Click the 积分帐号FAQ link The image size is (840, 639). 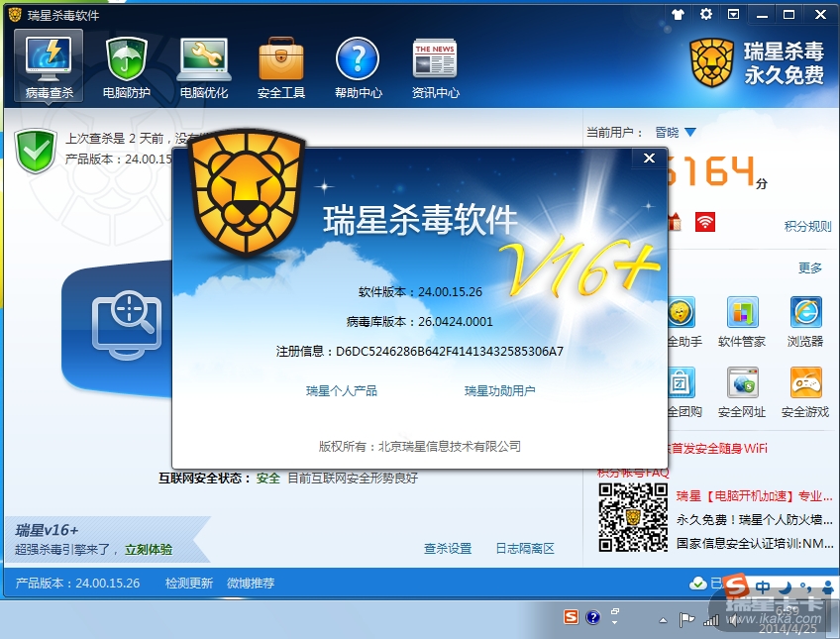click(633, 474)
